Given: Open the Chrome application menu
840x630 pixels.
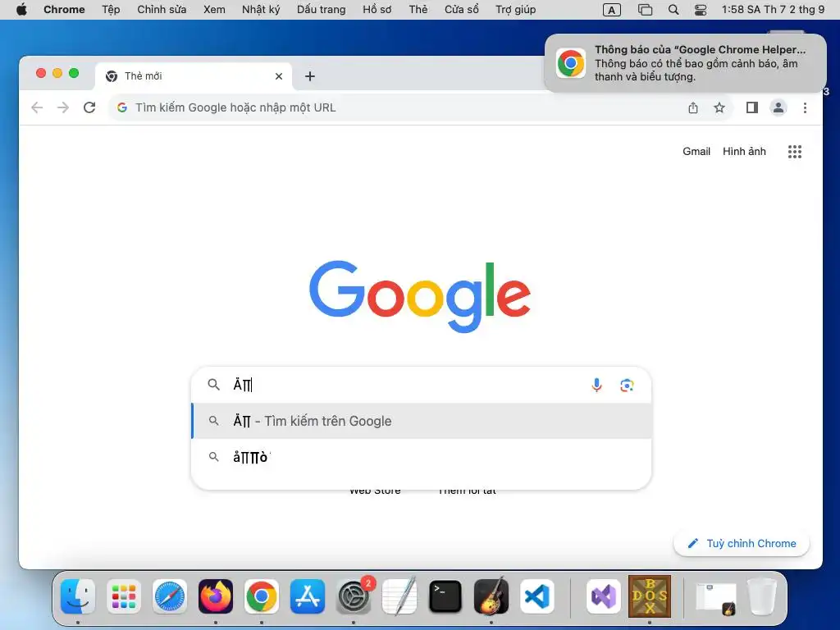Looking at the screenshot, I should [x=64, y=10].
